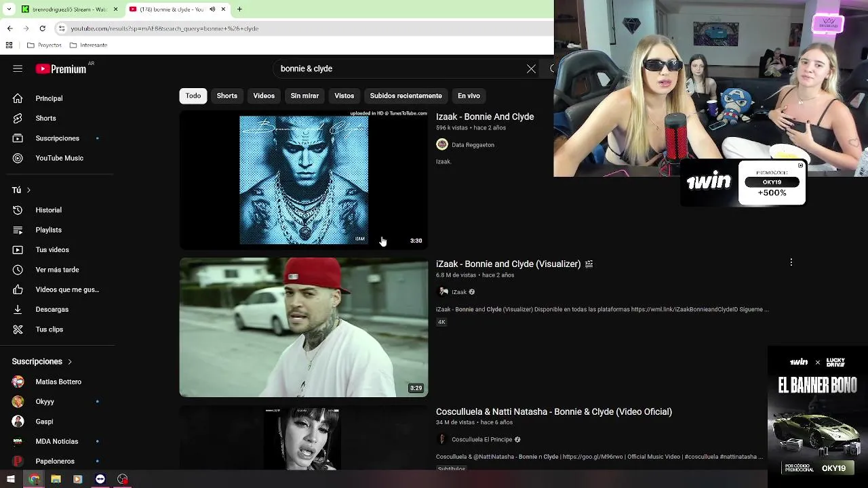Open Okyyy subscription channel
868x488 pixels.
point(45,401)
